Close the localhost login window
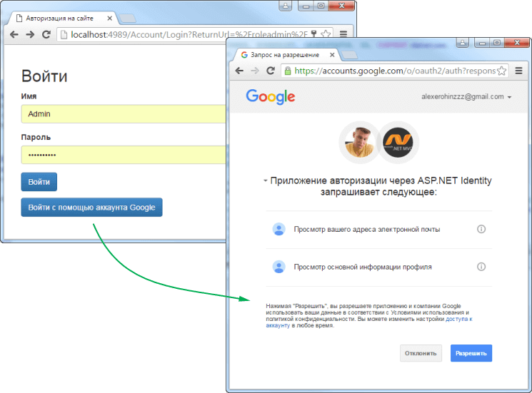 [341, 6]
